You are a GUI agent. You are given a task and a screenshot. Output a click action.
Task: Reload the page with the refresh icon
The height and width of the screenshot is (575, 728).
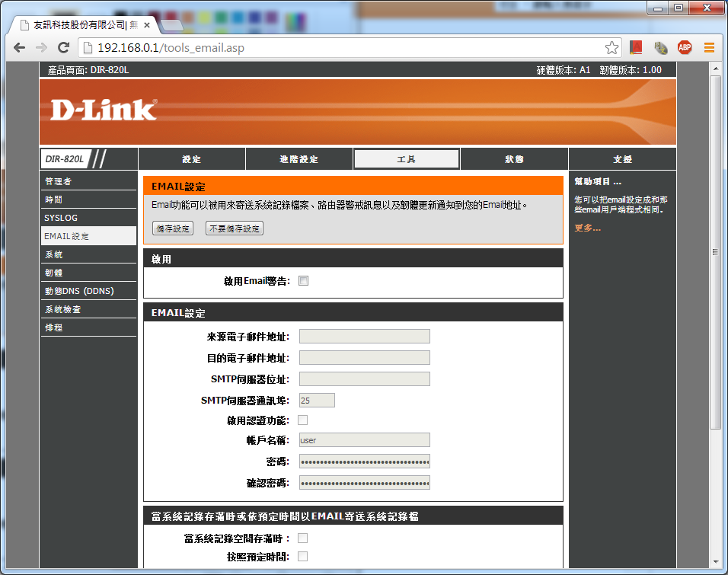[64, 47]
